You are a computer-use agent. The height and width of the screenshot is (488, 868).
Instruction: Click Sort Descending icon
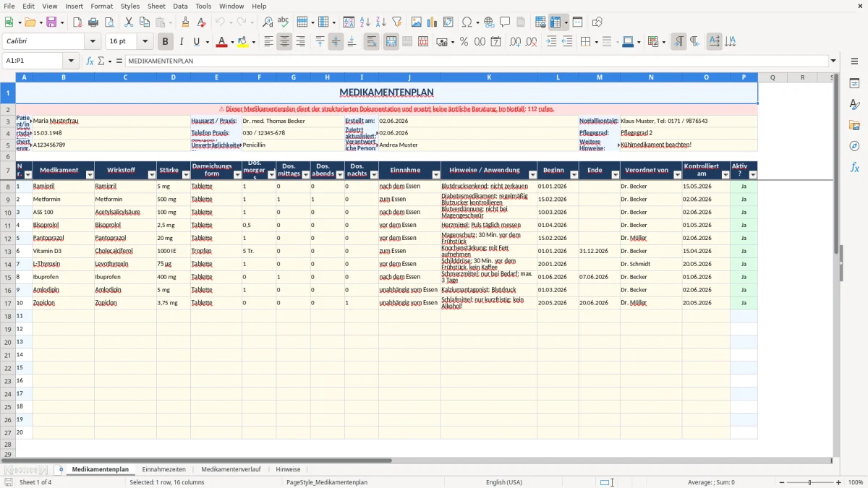pos(381,22)
